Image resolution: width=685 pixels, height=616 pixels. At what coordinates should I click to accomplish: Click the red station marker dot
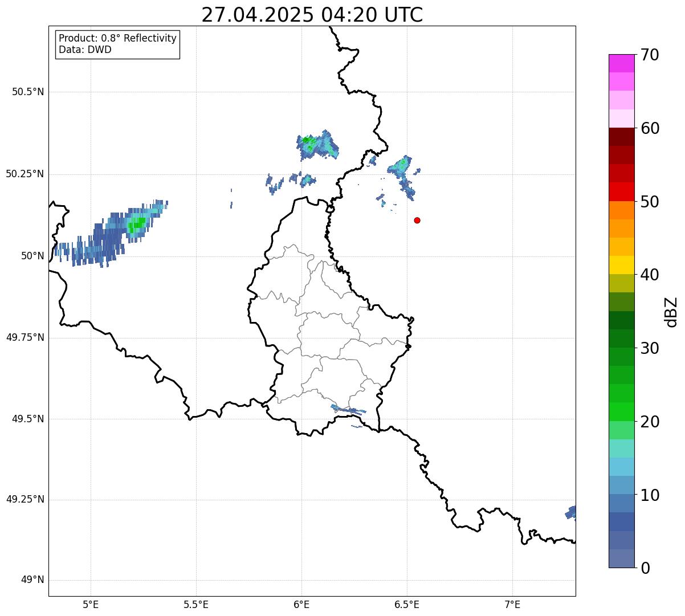coord(417,220)
